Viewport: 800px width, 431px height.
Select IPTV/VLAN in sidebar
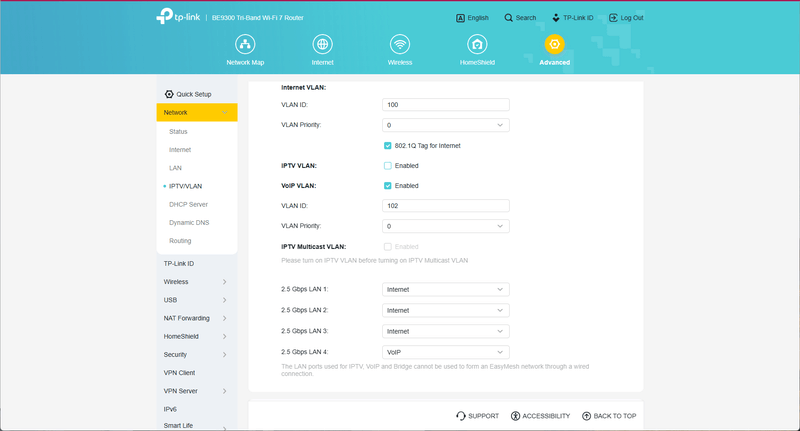pyautogui.click(x=185, y=186)
